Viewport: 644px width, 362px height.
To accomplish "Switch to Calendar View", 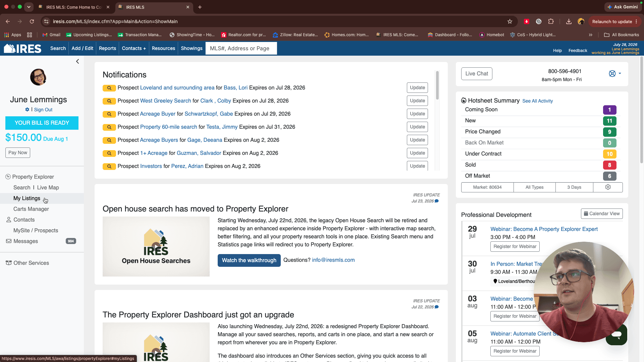I will click(x=602, y=214).
